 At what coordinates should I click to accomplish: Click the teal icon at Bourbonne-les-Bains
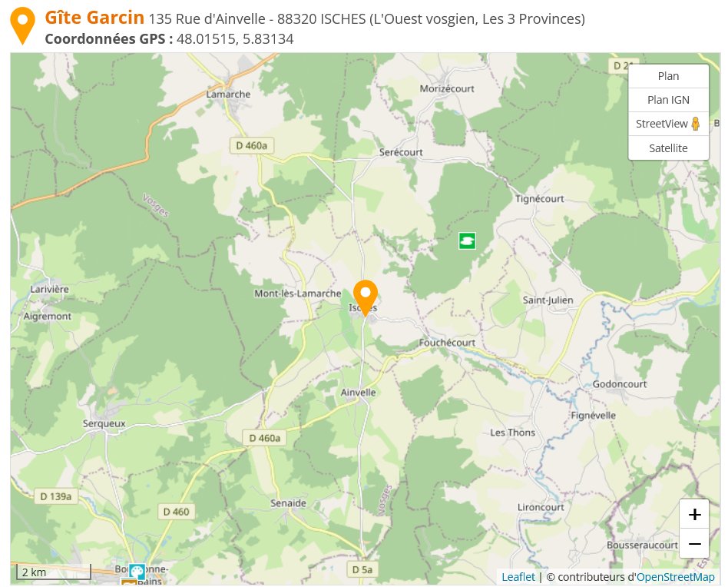(137, 571)
